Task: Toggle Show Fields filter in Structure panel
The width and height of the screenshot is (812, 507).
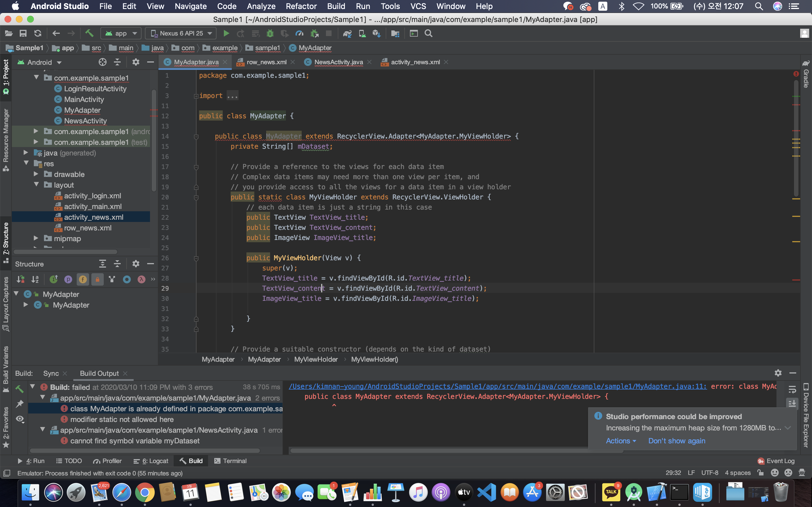Action: pyautogui.click(x=83, y=279)
